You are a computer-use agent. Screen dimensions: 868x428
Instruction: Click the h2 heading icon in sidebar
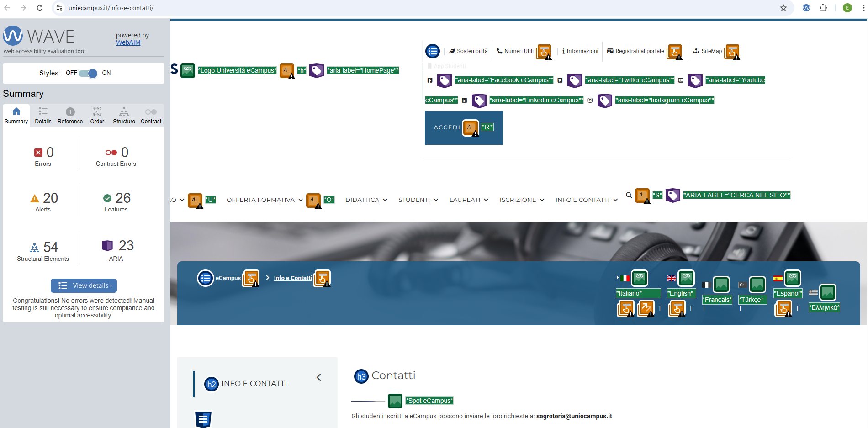[211, 384]
